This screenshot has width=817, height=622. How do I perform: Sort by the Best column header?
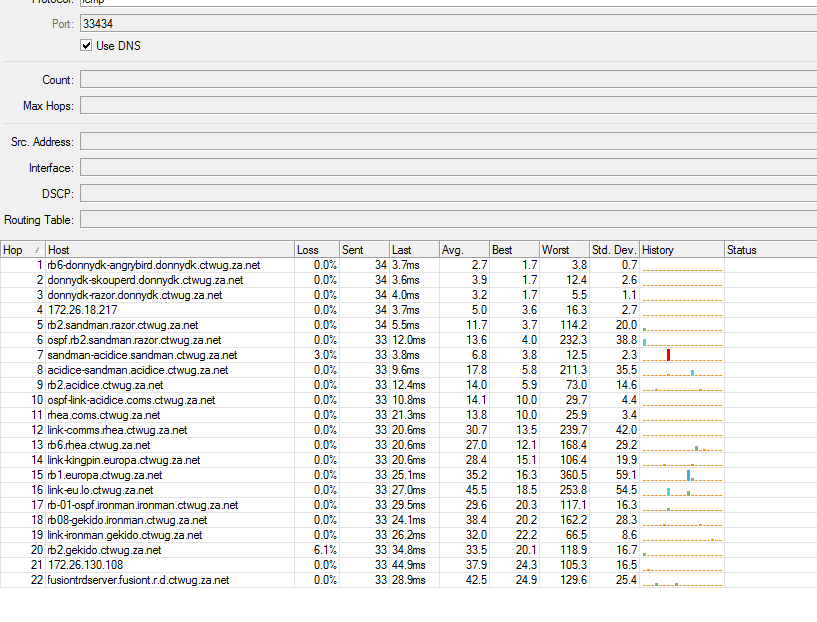click(x=514, y=250)
